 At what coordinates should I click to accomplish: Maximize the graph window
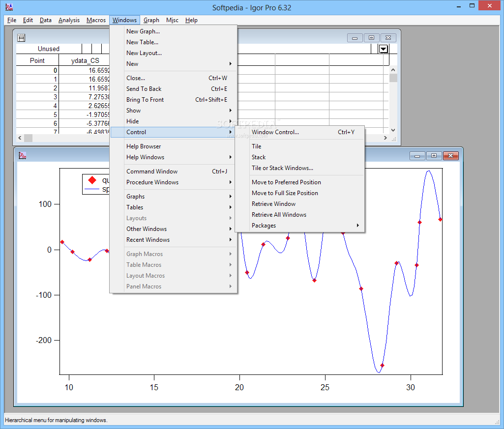click(x=434, y=156)
